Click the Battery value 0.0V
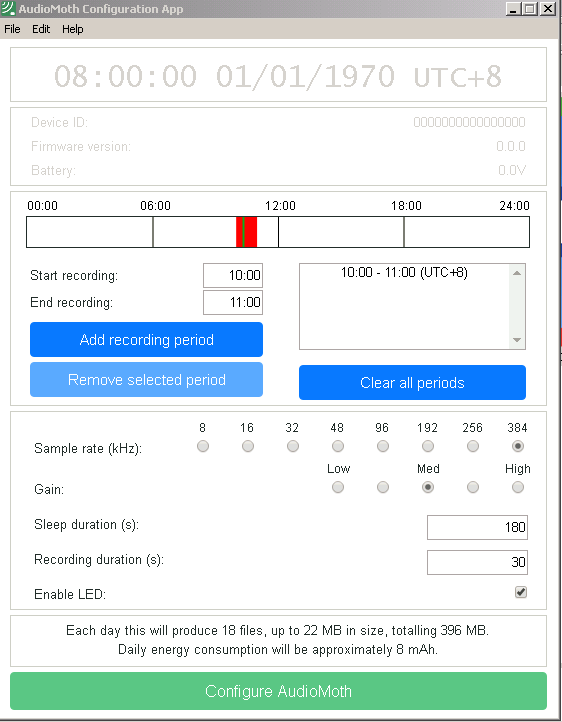This screenshot has width=562, height=722. (512, 170)
